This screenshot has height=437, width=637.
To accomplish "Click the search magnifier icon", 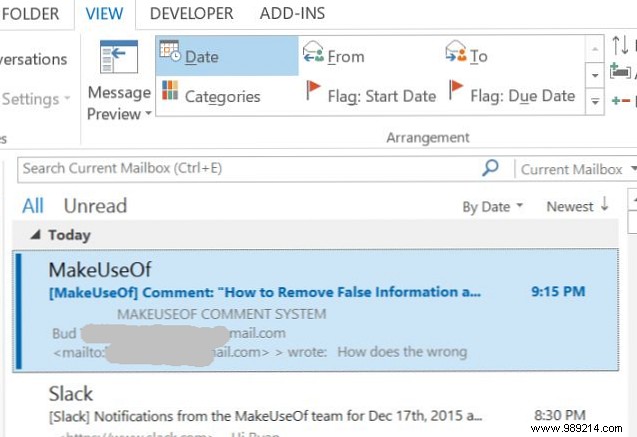I will (490, 168).
